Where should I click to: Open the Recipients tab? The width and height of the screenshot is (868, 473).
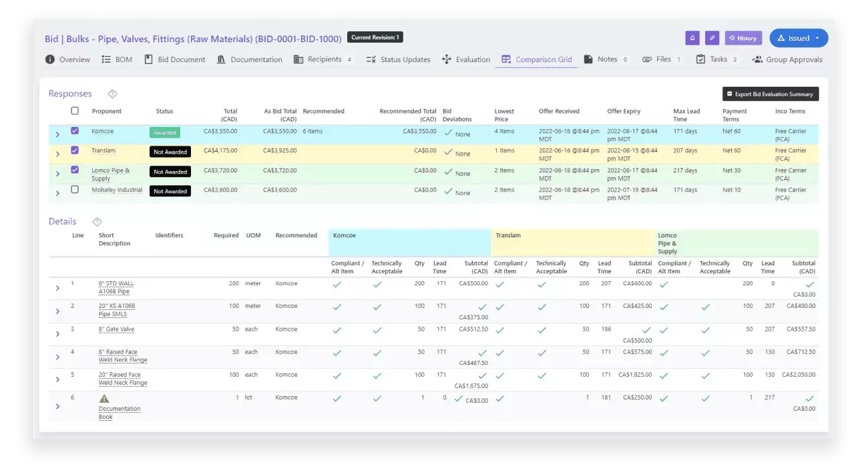[x=322, y=59]
